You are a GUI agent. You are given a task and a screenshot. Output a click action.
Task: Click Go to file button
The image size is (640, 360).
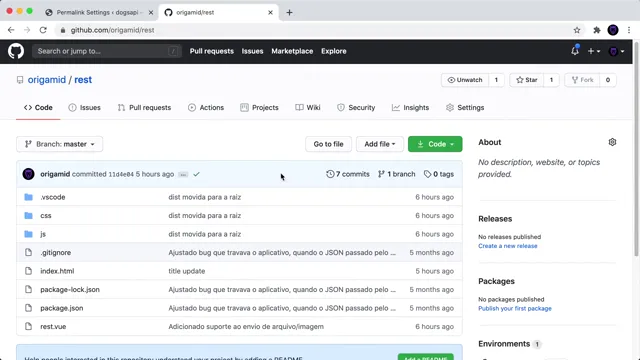tap(328, 144)
